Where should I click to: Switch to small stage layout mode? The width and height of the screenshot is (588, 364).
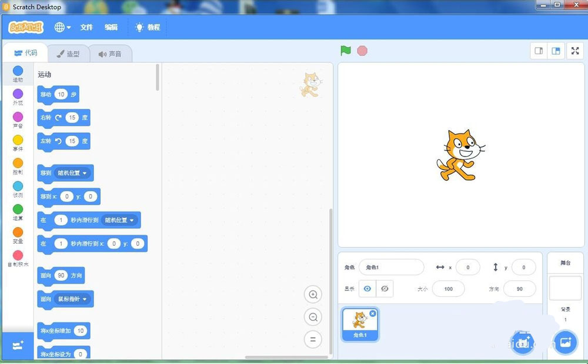[539, 51]
